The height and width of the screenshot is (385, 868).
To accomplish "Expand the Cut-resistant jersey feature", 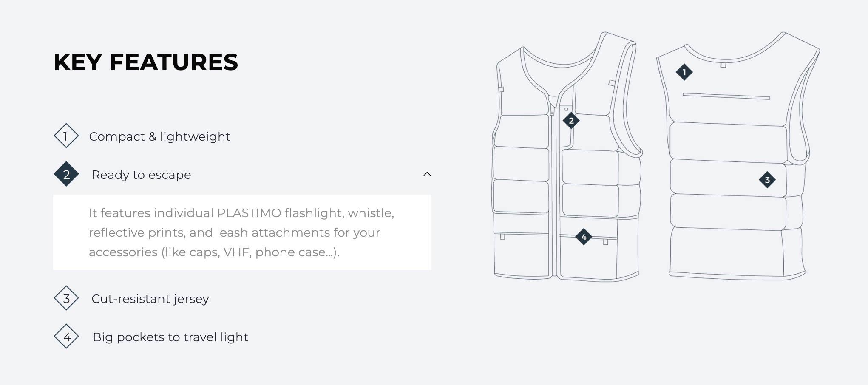I will point(150,299).
